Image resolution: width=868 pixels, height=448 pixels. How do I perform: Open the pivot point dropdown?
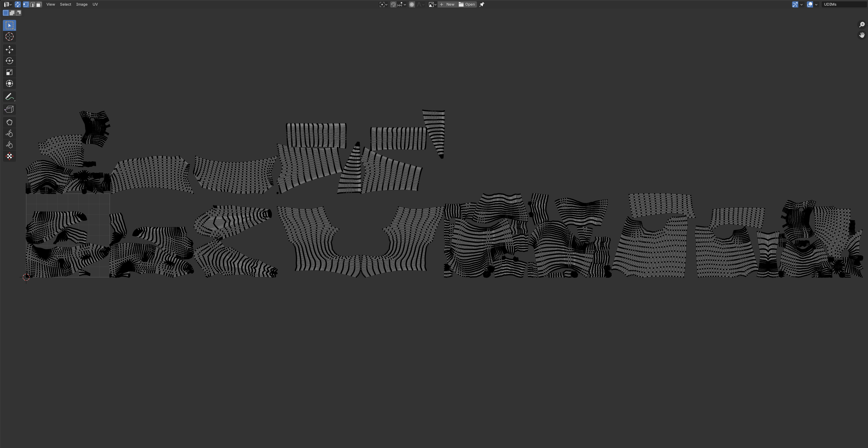point(383,4)
